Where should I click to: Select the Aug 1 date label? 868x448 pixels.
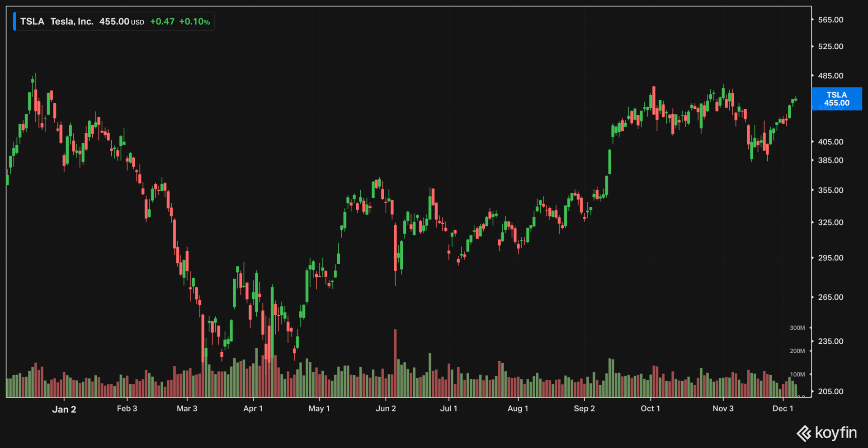[x=518, y=409]
